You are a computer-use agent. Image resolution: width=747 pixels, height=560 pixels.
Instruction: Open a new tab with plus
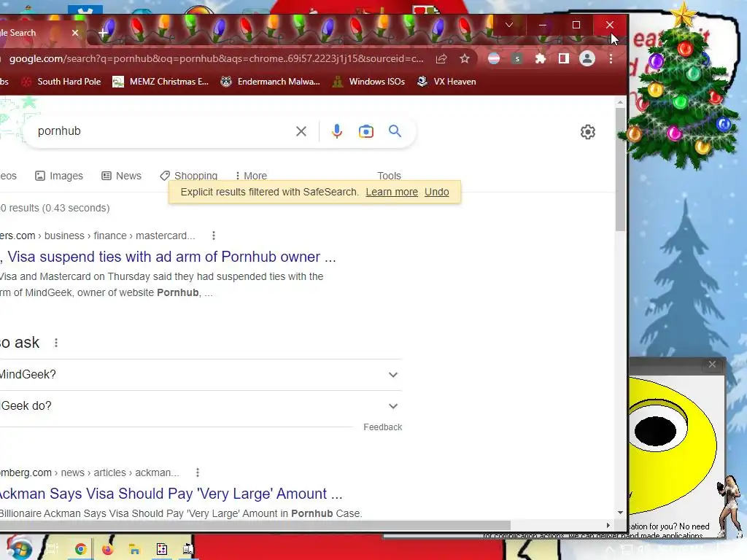click(x=103, y=33)
